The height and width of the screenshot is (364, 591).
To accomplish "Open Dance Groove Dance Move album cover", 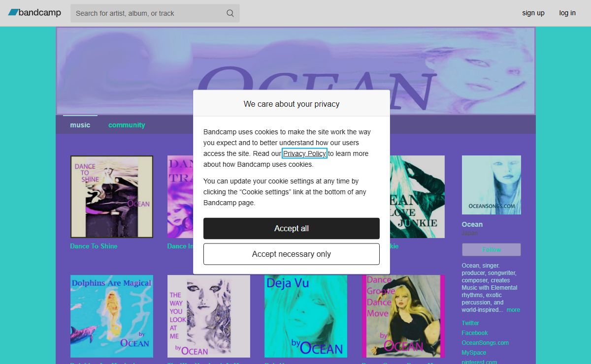I will pyautogui.click(x=403, y=316).
